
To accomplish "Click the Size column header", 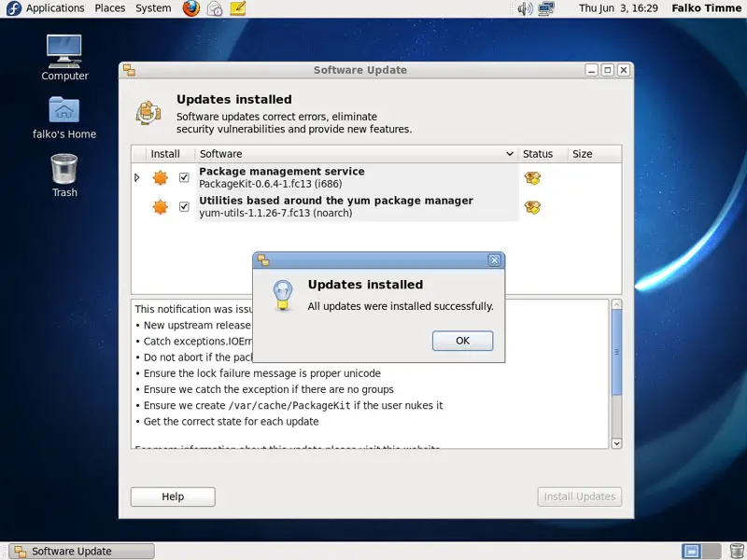I will 594,154.
